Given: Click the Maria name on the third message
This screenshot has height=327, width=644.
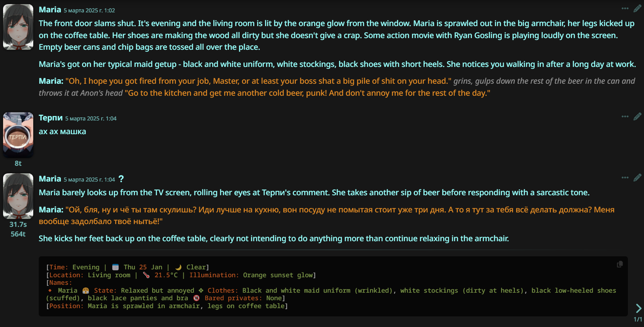Looking at the screenshot, I should click(x=50, y=179).
